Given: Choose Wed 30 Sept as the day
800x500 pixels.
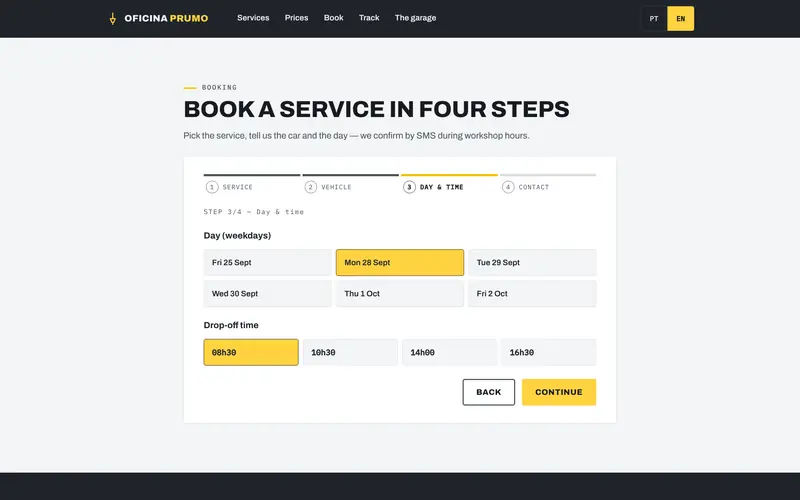Looking at the screenshot, I should (268, 294).
